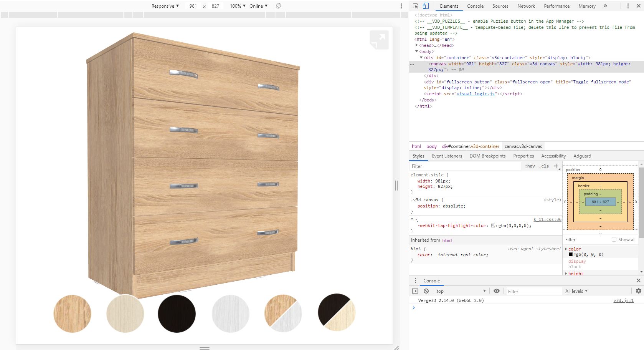Open 100% zoom dropdown
Viewport: 644px width, 350px height.
pyautogui.click(x=238, y=6)
